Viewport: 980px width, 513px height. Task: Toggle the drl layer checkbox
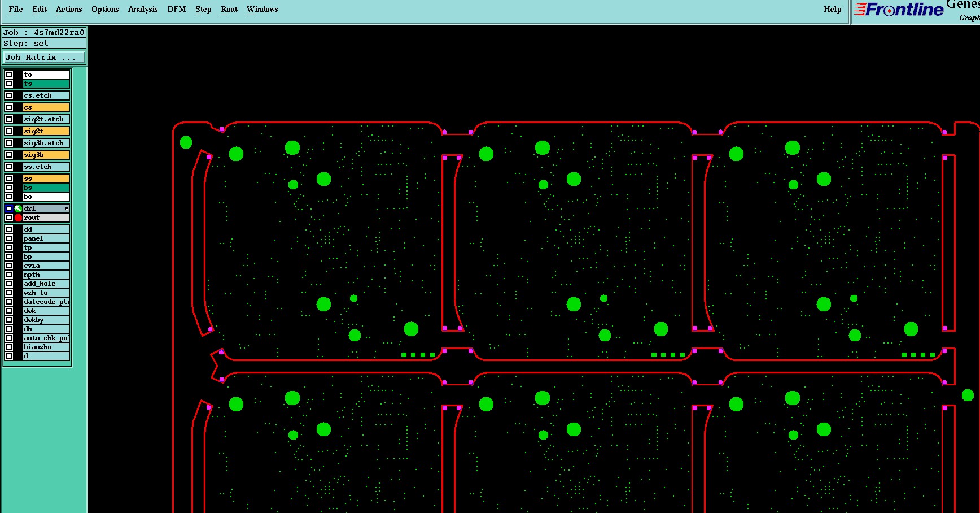point(9,208)
